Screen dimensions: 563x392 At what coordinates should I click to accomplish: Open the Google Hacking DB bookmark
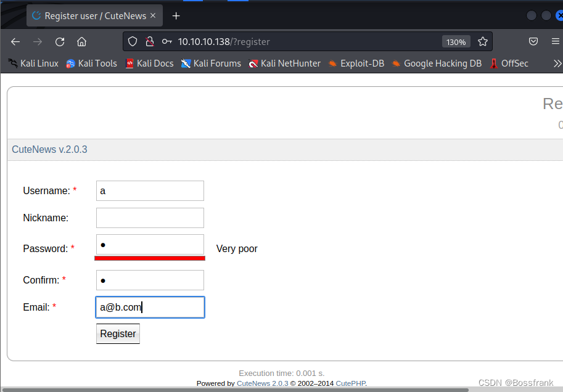[x=437, y=63]
